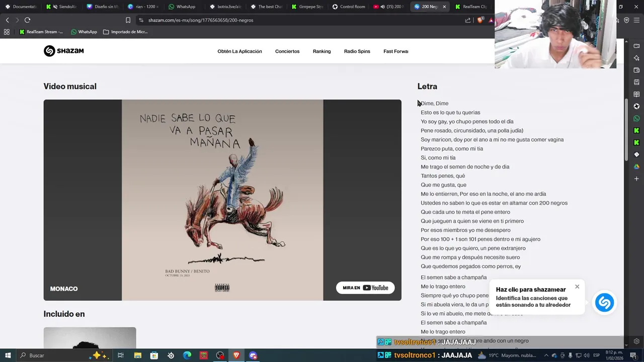
Task: Play the MONACO music video thumbnail
Action: tap(222, 200)
